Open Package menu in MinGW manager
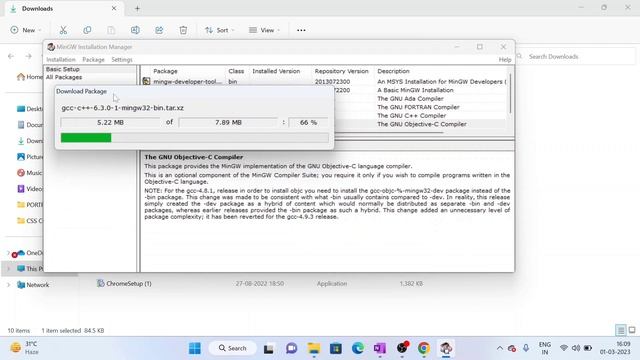Screen dimensions: 640x360 pyautogui.click(x=93, y=60)
